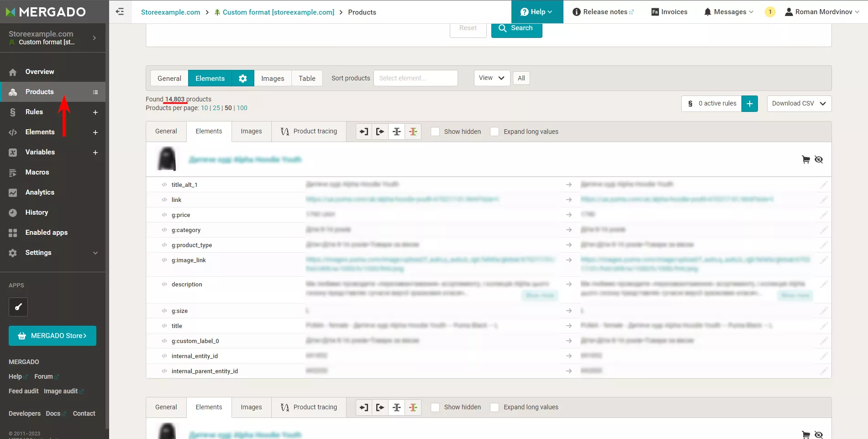Enable Show hidden for the first product
The width and height of the screenshot is (868, 439).
[x=436, y=132]
